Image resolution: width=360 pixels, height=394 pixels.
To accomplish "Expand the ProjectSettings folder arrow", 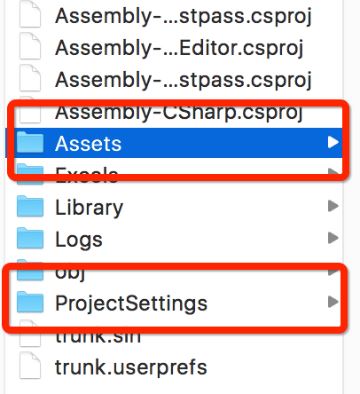I will (x=333, y=302).
